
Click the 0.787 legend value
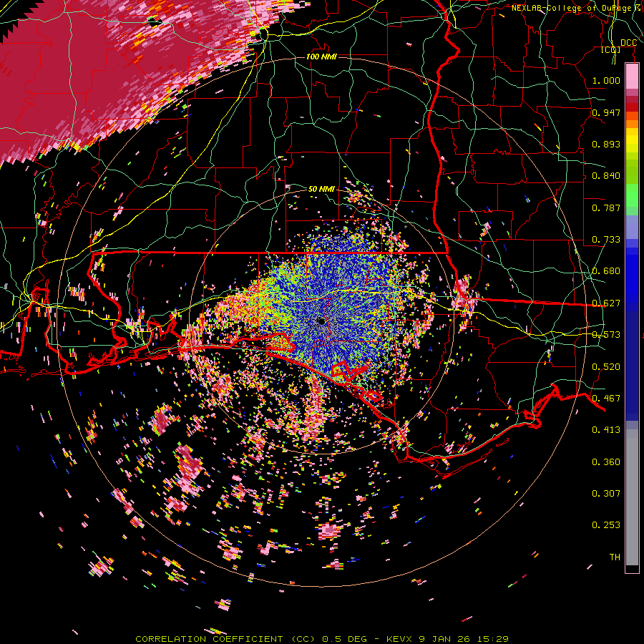[x=606, y=208]
